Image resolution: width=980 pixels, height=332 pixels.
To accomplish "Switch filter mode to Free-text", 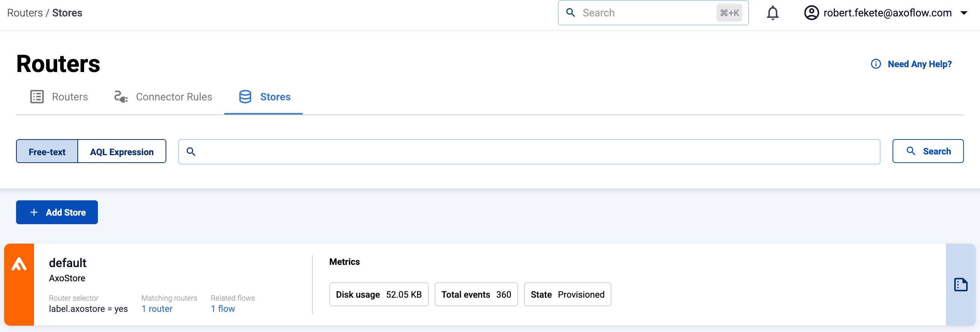I will point(47,151).
